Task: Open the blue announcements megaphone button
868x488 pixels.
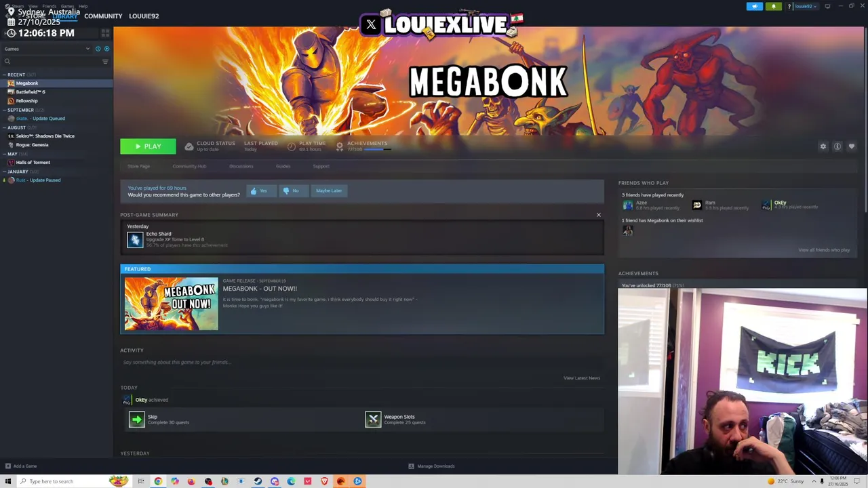Action: [x=755, y=6]
